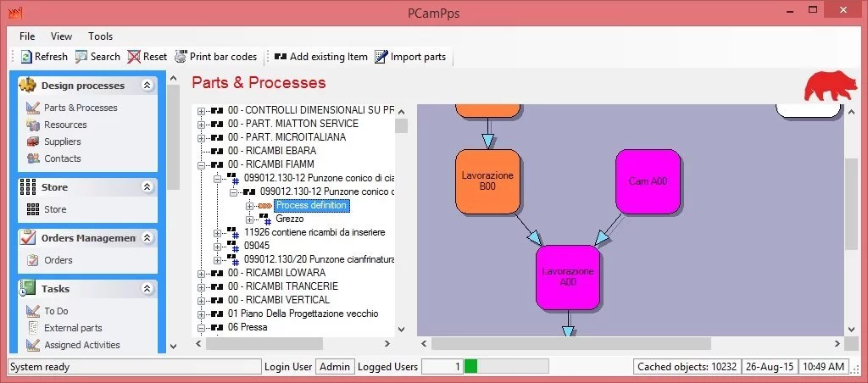The image size is (868, 383).
Task: Select 00 - PART. MICROITALIANA tree row
Action: click(x=287, y=137)
